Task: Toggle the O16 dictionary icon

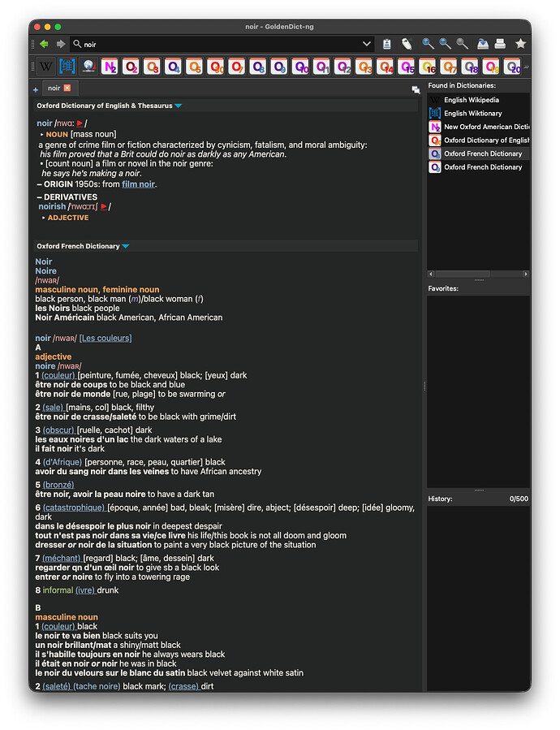Action: pos(428,67)
